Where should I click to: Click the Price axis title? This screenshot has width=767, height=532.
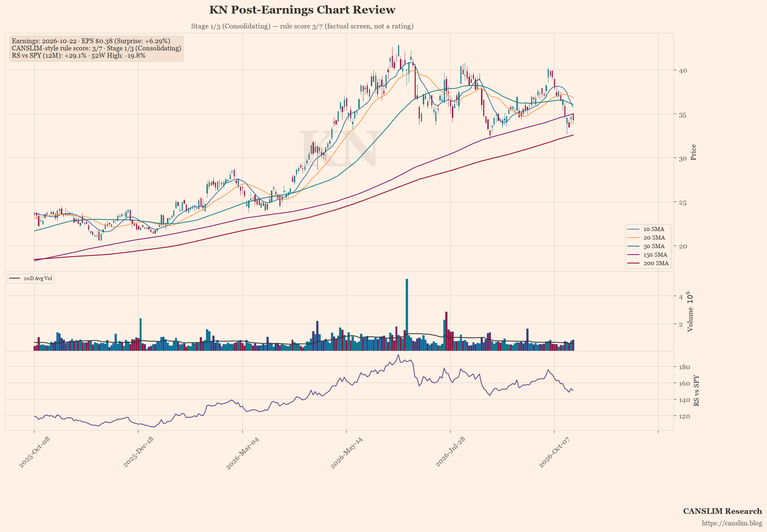tap(694, 152)
